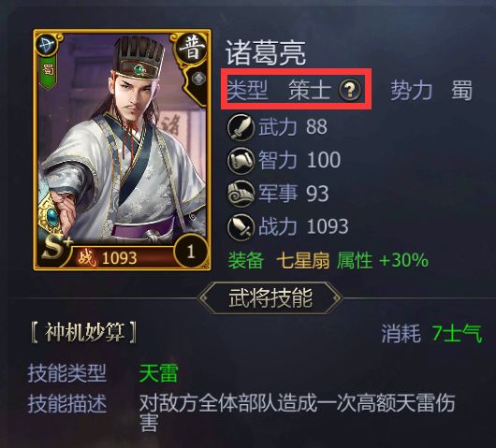Click the 普 badge on the card
496x448 pixels.
tap(192, 49)
